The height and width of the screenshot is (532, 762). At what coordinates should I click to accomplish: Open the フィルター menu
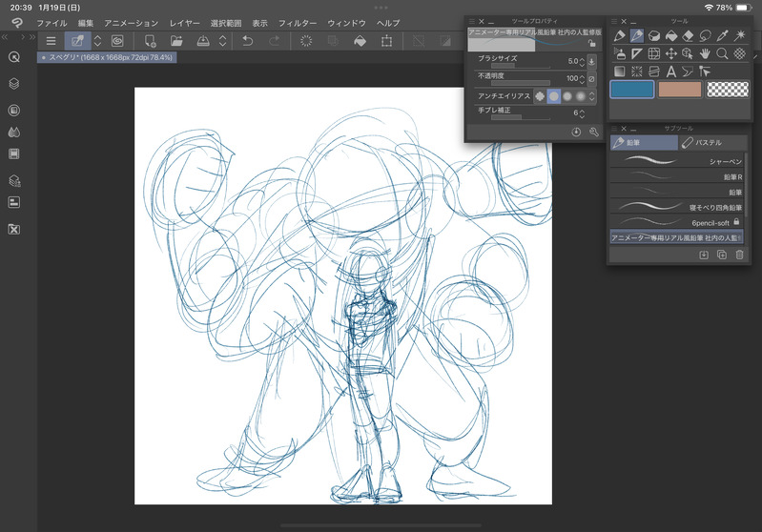point(297,22)
